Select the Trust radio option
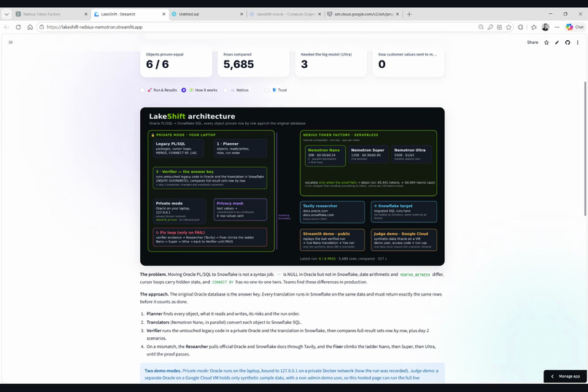Image resolution: width=588 pixels, height=392 pixels. click(x=276, y=90)
